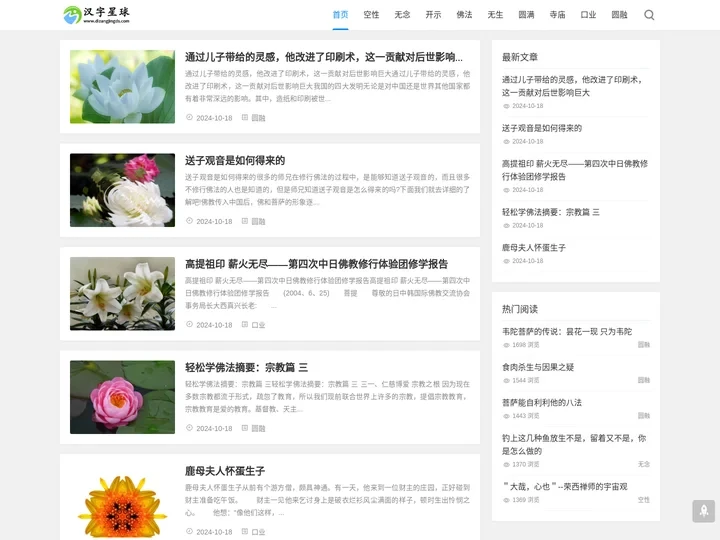Open article titled 送子观音是如何得来的
Viewport: 720px width, 540px height.
235,160
